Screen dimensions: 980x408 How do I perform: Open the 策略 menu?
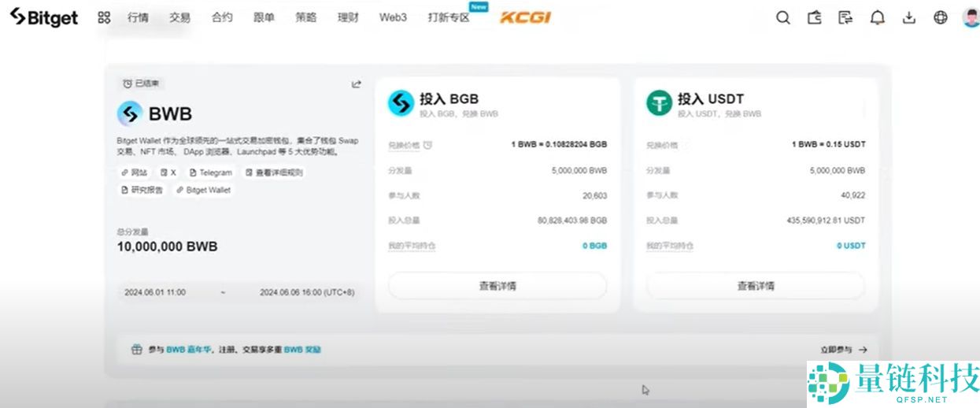[306, 17]
